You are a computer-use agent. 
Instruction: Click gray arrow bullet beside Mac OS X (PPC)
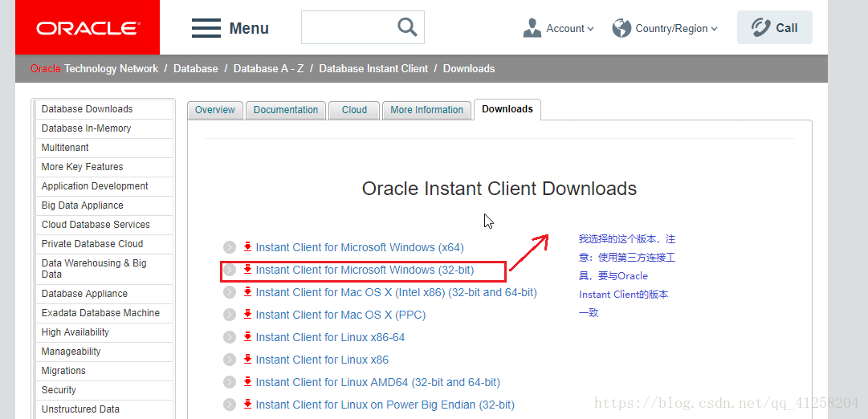(x=229, y=315)
